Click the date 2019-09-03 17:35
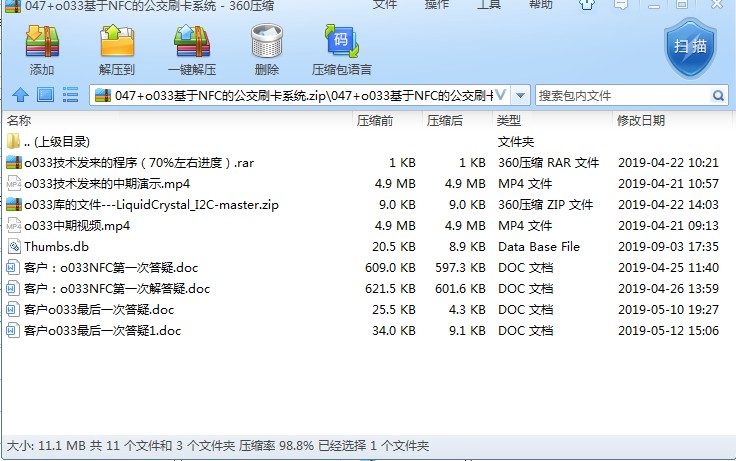 [x=668, y=246]
